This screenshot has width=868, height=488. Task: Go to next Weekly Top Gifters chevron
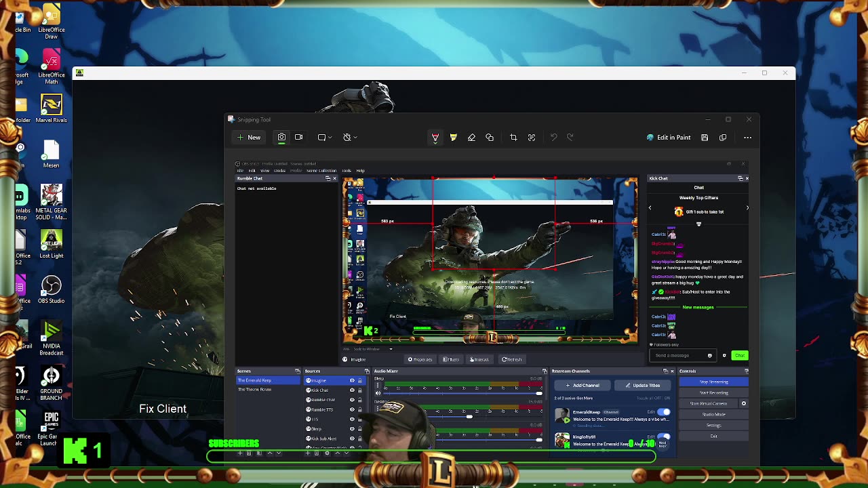click(747, 208)
